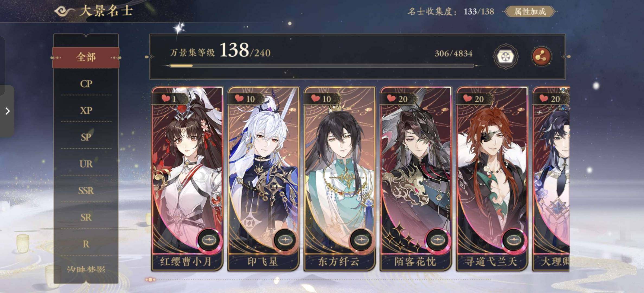Open the hexagonal flower collection icon
The image size is (644, 293).
505,56
